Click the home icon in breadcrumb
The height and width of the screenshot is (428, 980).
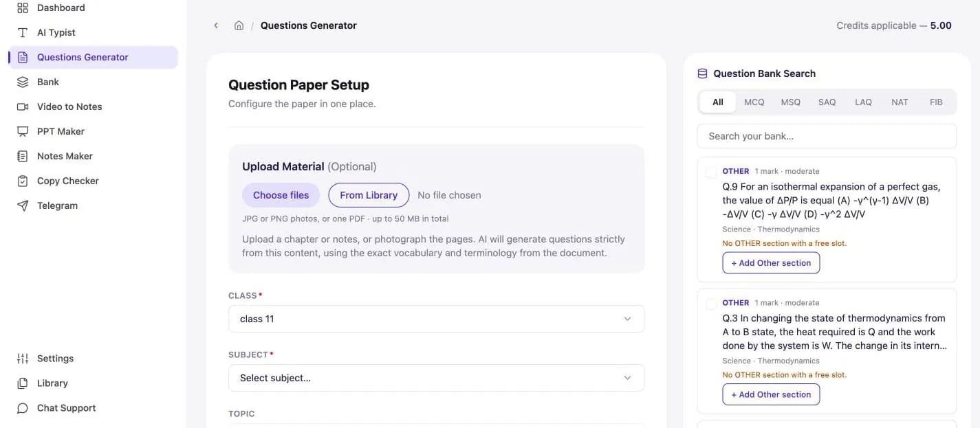pos(239,25)
